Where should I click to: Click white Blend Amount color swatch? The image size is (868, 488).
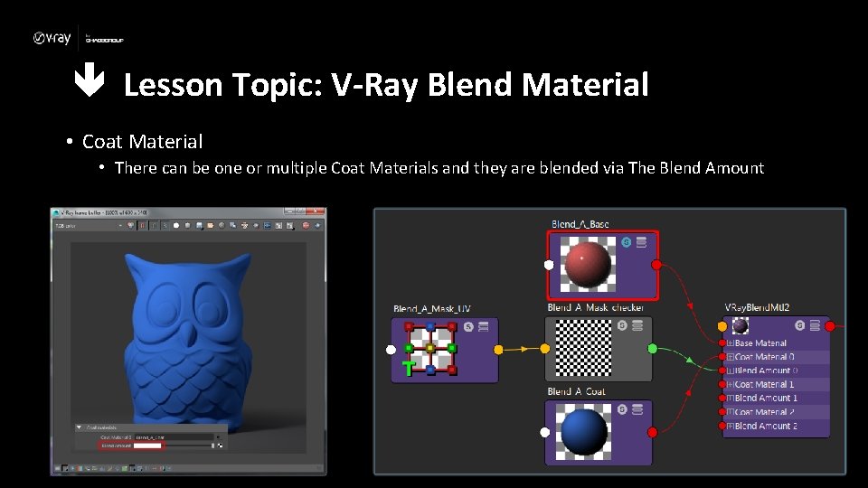147,446
